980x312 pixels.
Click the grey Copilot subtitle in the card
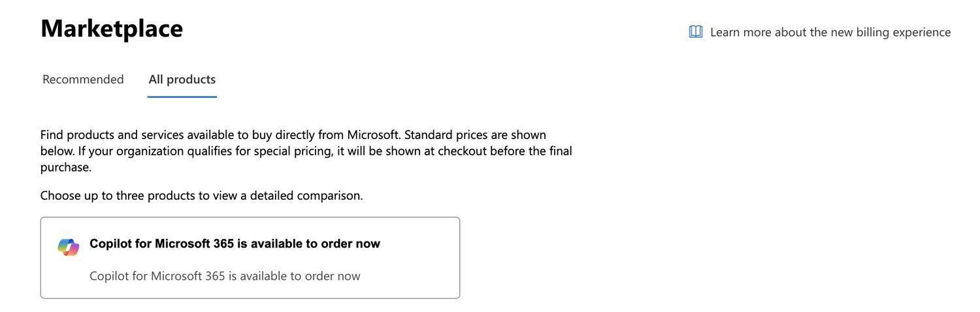[x=225, y=276]
